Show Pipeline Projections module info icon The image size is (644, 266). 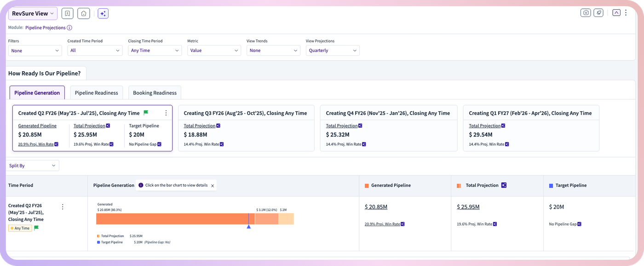click(x=69, y=28)
